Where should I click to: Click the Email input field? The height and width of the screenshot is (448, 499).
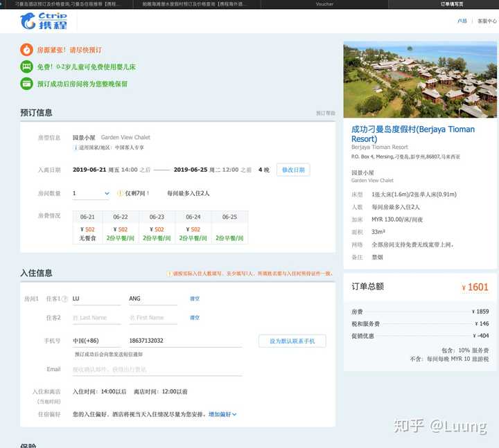point(157,370)
